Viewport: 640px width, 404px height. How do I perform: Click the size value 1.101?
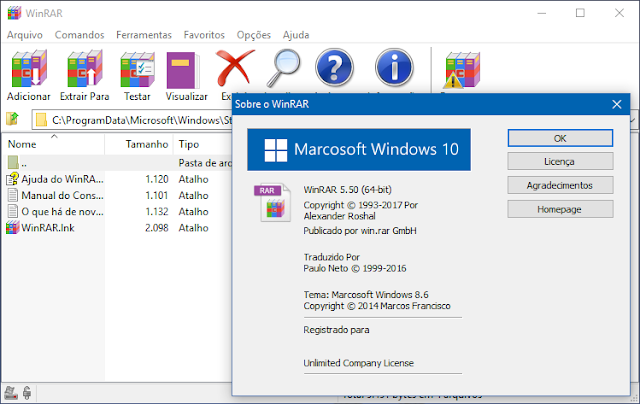pyautogui.click(x=157, y=195)
